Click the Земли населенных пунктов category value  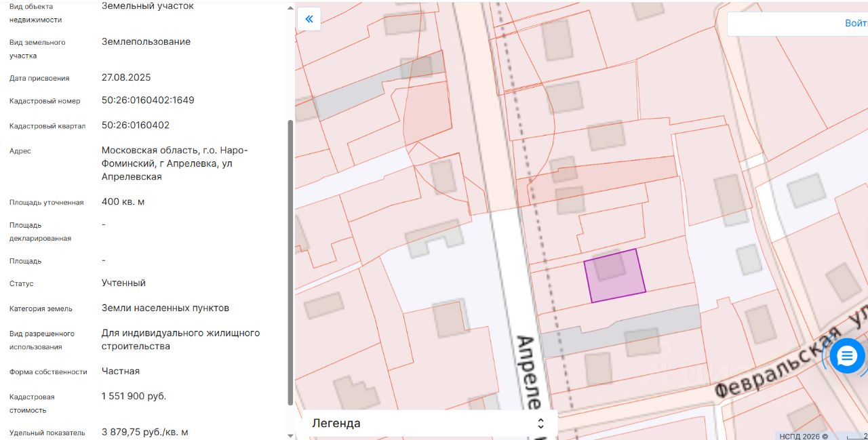(165, 308)
